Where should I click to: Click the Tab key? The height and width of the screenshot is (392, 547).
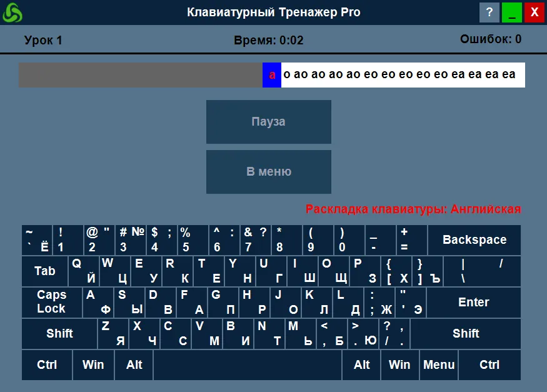pos(44,271)
